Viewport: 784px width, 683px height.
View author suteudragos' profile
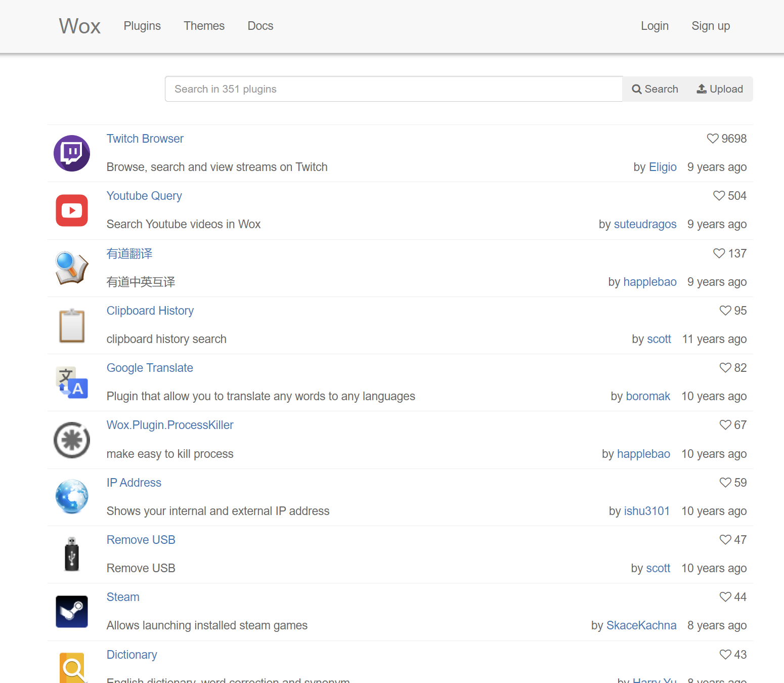point(645,224)
